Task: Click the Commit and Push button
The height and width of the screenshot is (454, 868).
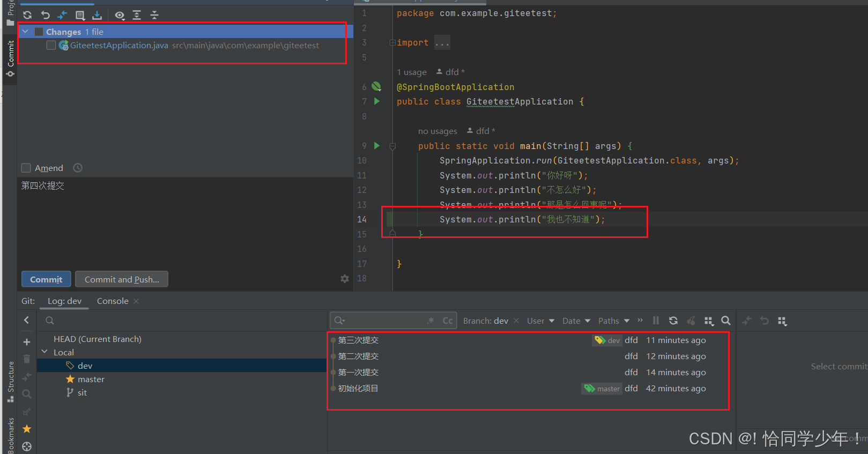Action: (122, 279)
